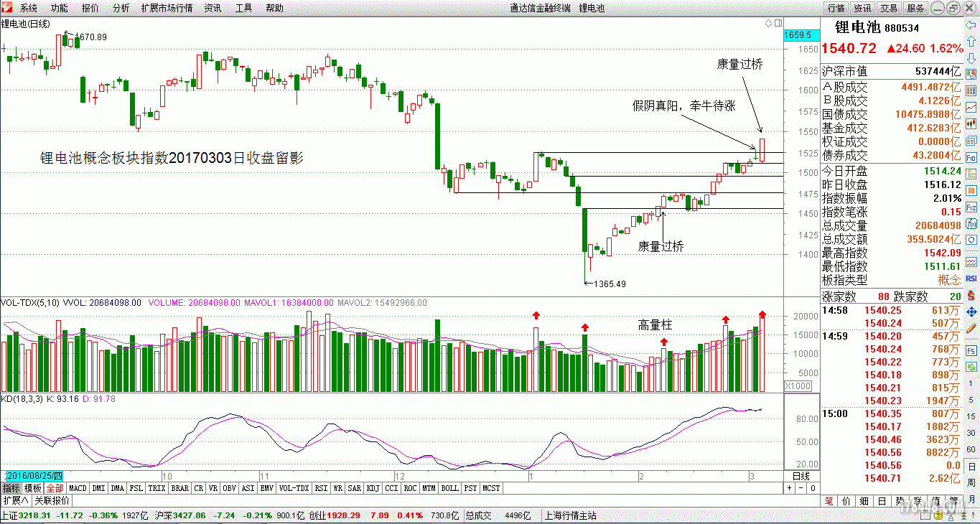Click the 资讯 button at top right
This screenshot has height=524, width=980.
coord(862,8)
